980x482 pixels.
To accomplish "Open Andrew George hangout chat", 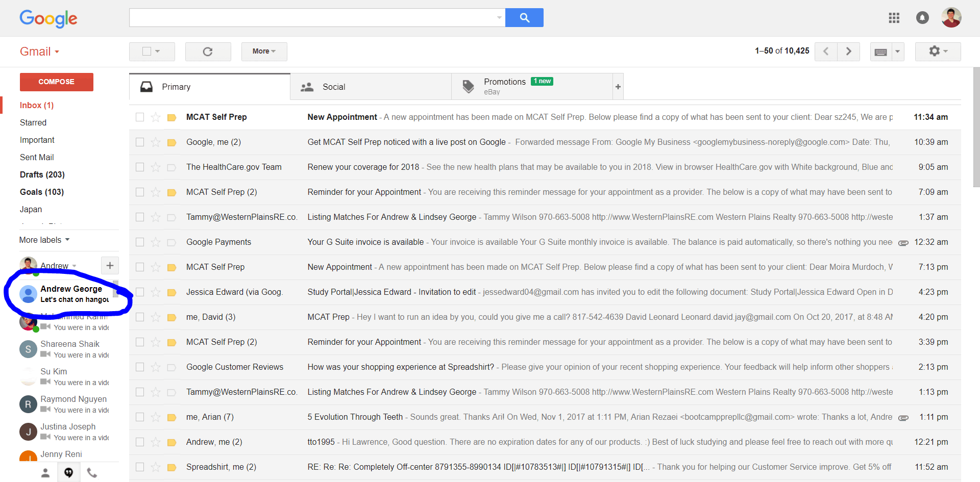I will pos(65,294).
